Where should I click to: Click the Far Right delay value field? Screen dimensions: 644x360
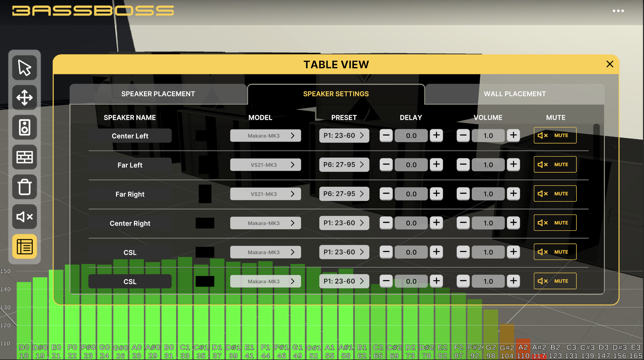pos(411,194)
